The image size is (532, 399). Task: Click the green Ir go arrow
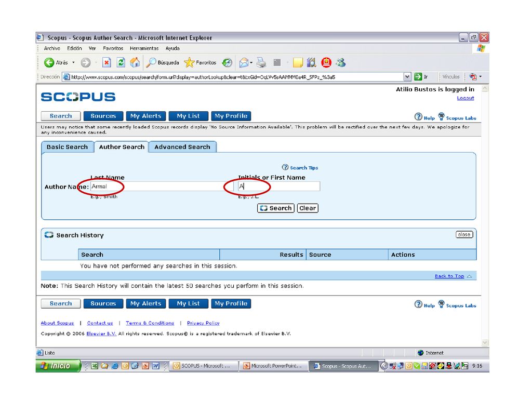(x=418, y=77)
